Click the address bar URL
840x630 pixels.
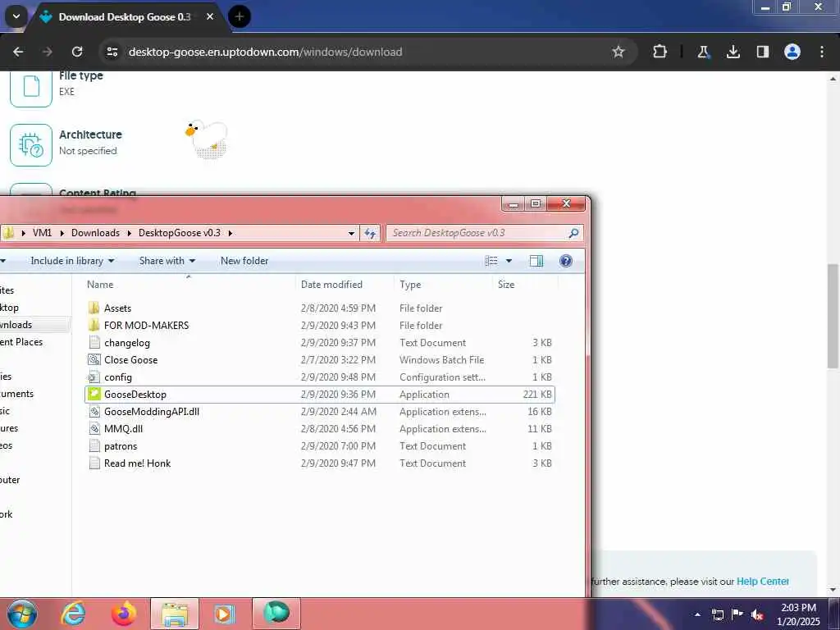[265, 52]
